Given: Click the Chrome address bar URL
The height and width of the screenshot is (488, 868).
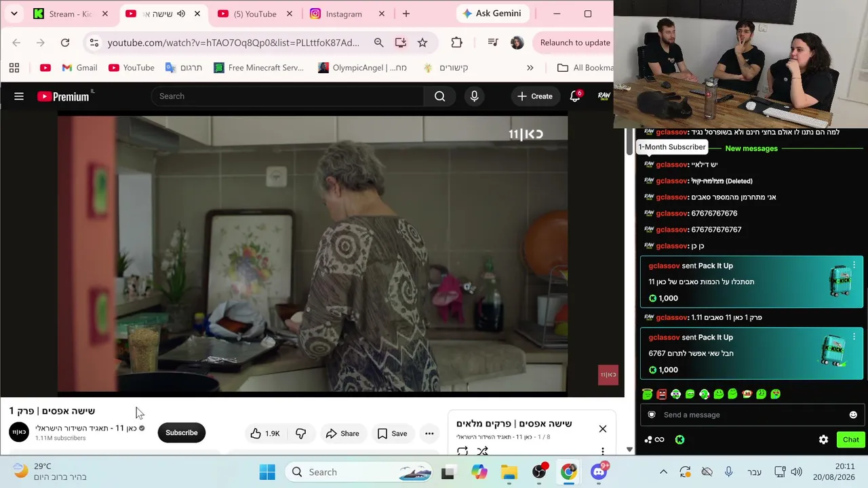Looking at the screenshot, I should (233, 43).
